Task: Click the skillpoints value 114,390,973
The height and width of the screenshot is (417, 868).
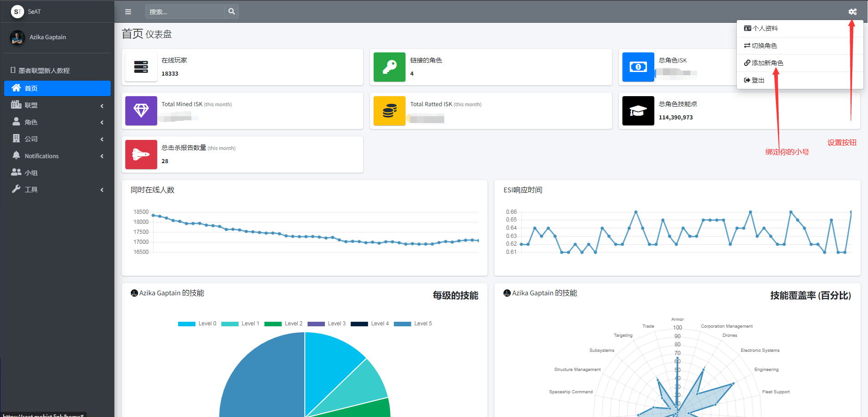Action: 676,118
